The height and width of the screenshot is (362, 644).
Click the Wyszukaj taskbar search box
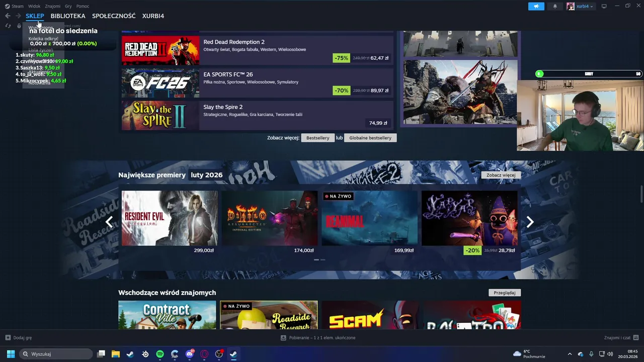[56, 354]
